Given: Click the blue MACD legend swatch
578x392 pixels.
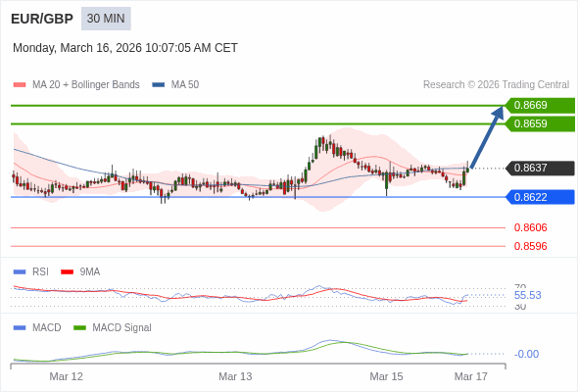Looking at the screenshot, I should pyautogui.click(x=20, y=328).
